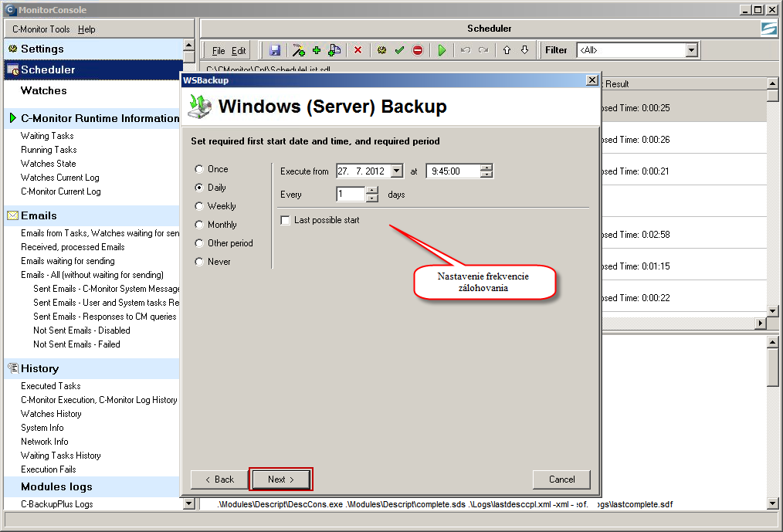Viewport: 783px width, 532px height.
Task: Click the start time field showing 9:45:00
Action: [453, 171]
